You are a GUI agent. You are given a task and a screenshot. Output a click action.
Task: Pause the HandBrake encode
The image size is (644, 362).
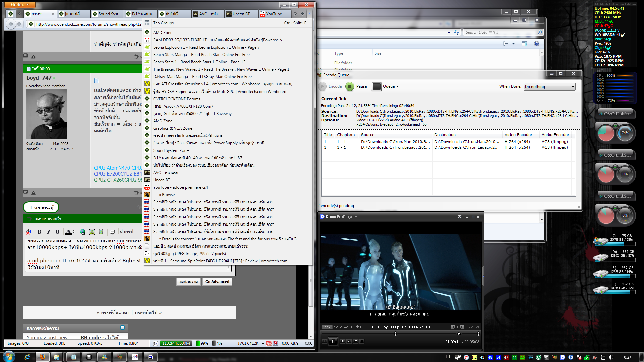350,86
